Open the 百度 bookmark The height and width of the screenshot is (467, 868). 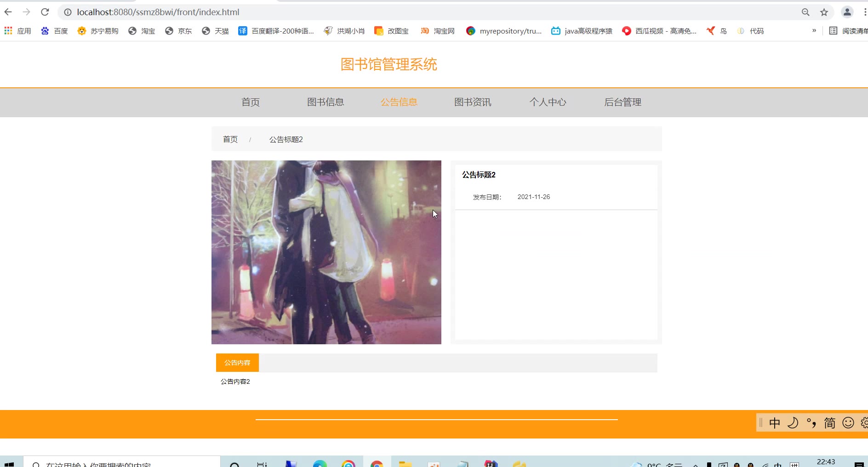coord(54,31)
